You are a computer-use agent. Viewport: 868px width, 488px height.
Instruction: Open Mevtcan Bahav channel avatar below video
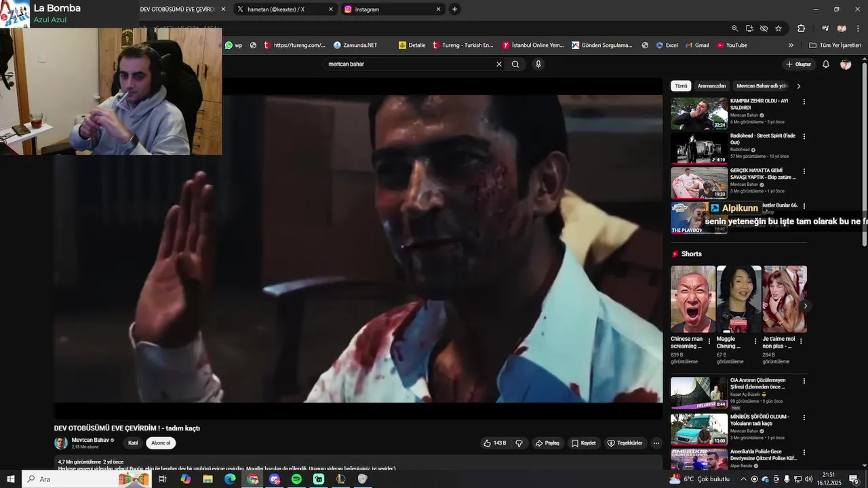pyautogui.click(x=61, y=443)
